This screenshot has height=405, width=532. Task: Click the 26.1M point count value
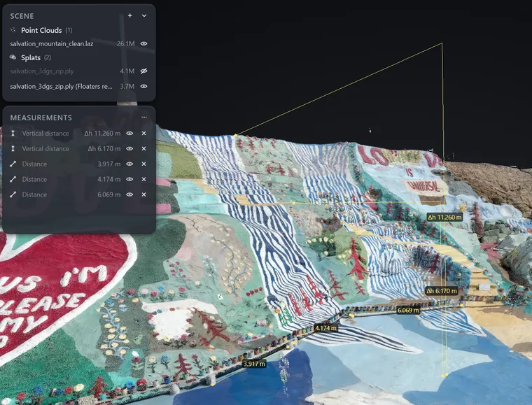click(125, 44)
